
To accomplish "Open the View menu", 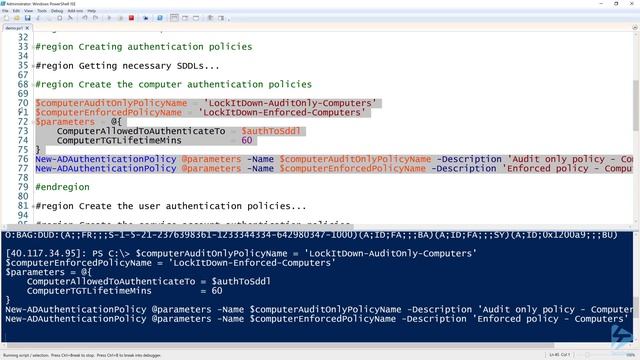I will 29,11.
